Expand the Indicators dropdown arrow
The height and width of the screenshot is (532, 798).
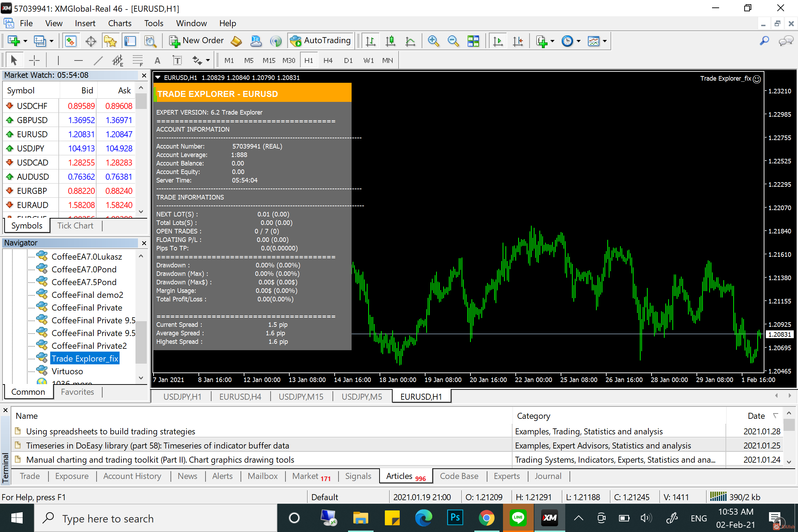coord(553,41)
